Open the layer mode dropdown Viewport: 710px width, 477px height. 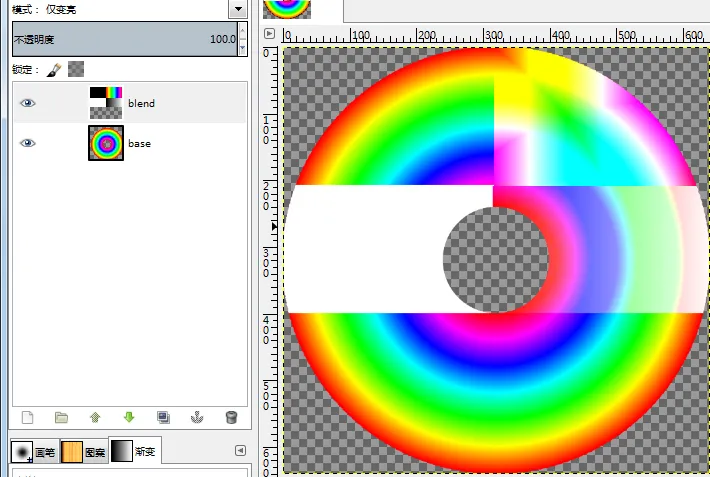click(x=237, y=9)
